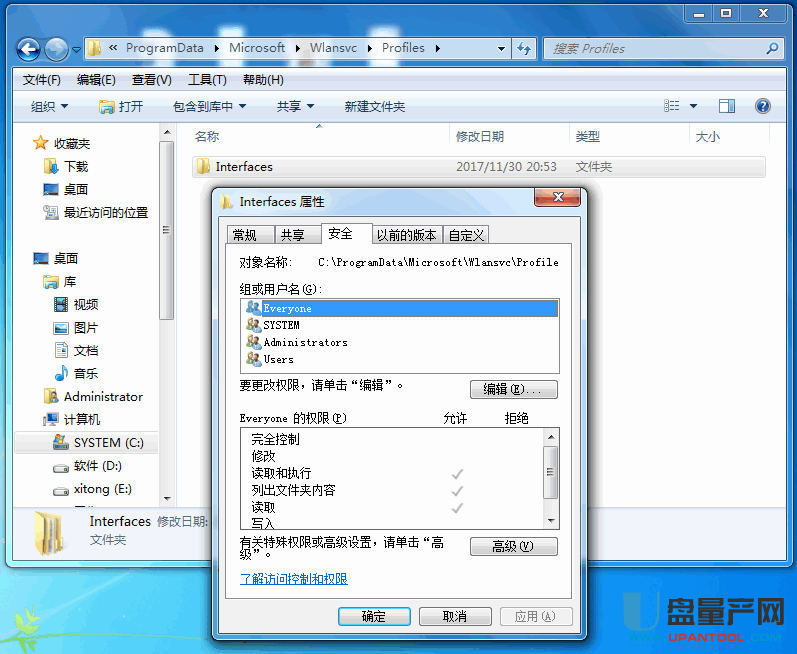Select the Everyone group icon entry
The height and width of the screenshot is (654, 797).
click(253, 308)
